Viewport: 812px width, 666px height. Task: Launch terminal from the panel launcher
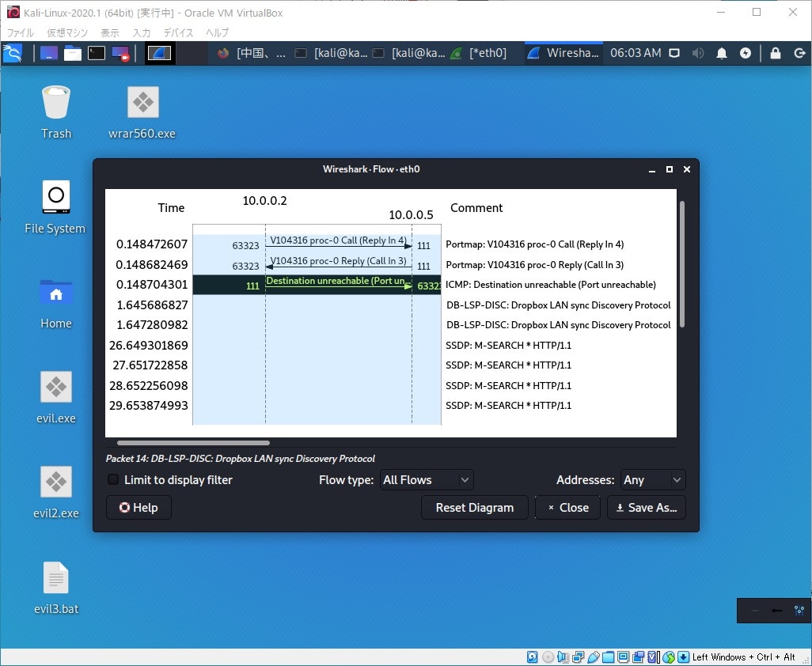[x=97, y=53]
